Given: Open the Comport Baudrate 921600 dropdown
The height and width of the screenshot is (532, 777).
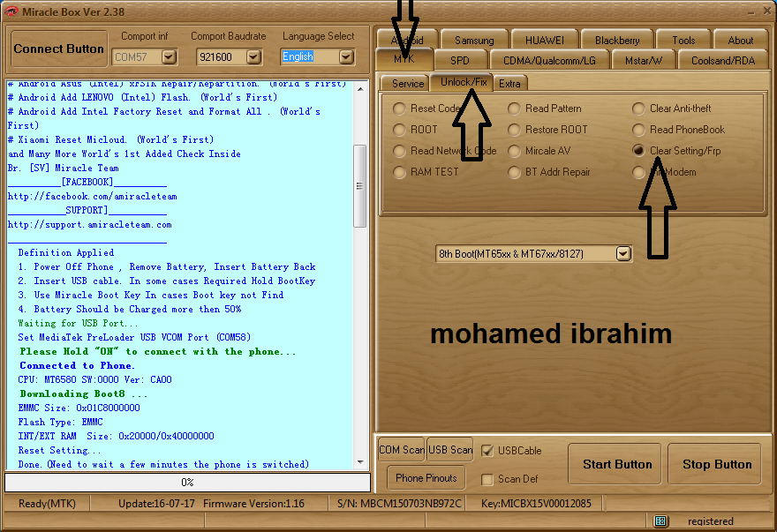Looking at the screenshot, I should tap(253, 57).
